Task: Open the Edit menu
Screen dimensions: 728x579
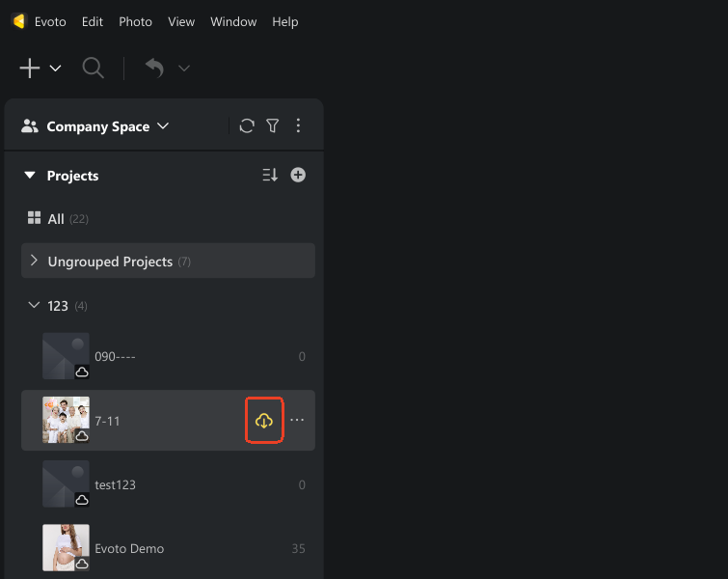Action: coord(92,22)
